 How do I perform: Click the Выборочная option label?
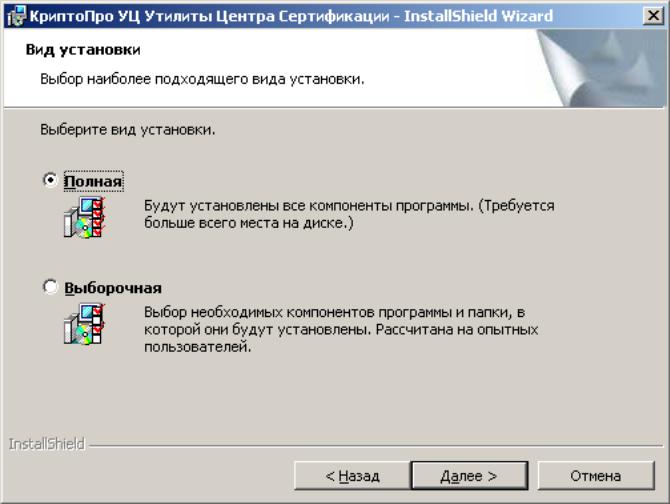coord(113,288)
